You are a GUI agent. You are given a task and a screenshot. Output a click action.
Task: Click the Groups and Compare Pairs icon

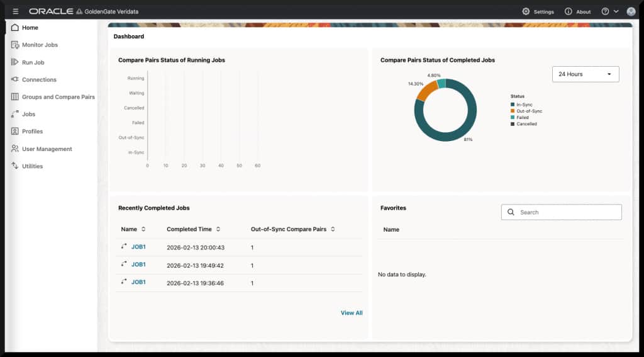point(15,97)
